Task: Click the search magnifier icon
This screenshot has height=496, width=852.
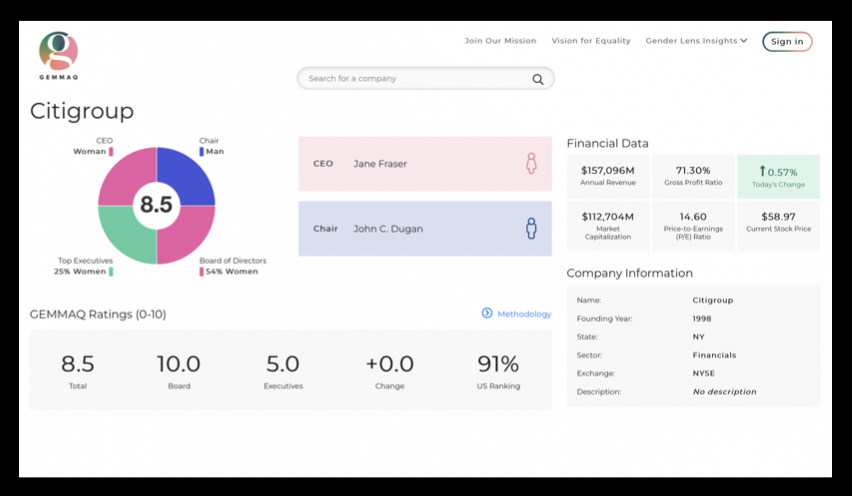Action: pyautogui.click(x=538, y=79)
